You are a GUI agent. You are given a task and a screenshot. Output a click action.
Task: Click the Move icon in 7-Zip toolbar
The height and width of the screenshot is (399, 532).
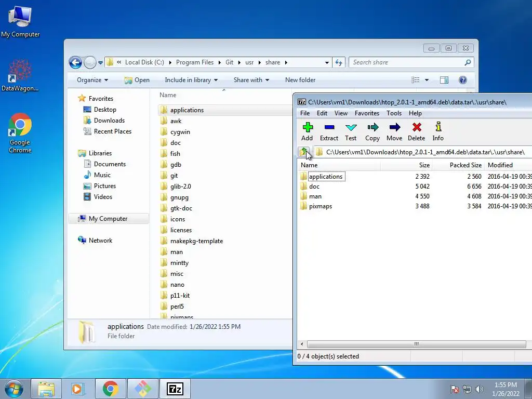click(394, 131)
